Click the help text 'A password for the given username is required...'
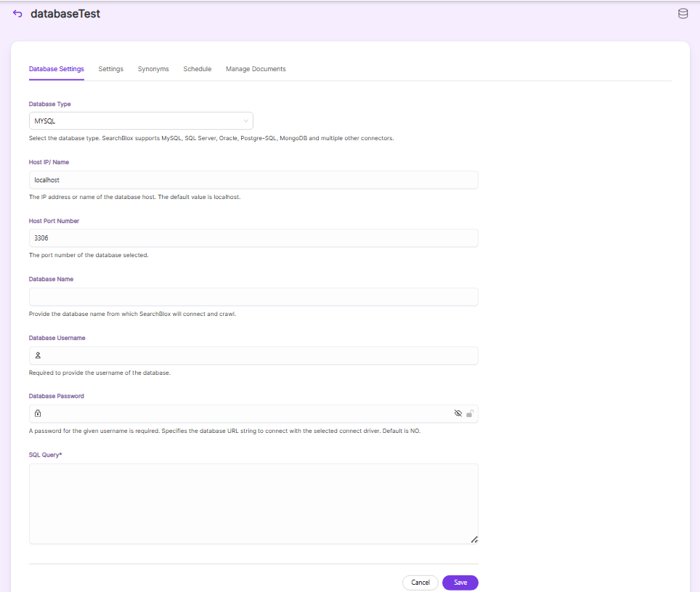700x592 pixels. (x=224, y=431)
